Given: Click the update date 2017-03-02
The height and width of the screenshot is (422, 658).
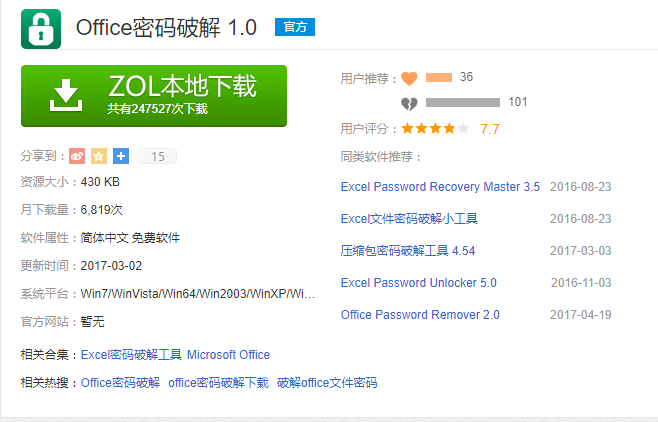Looking at the screenshot, I should (x=111, y=266).
